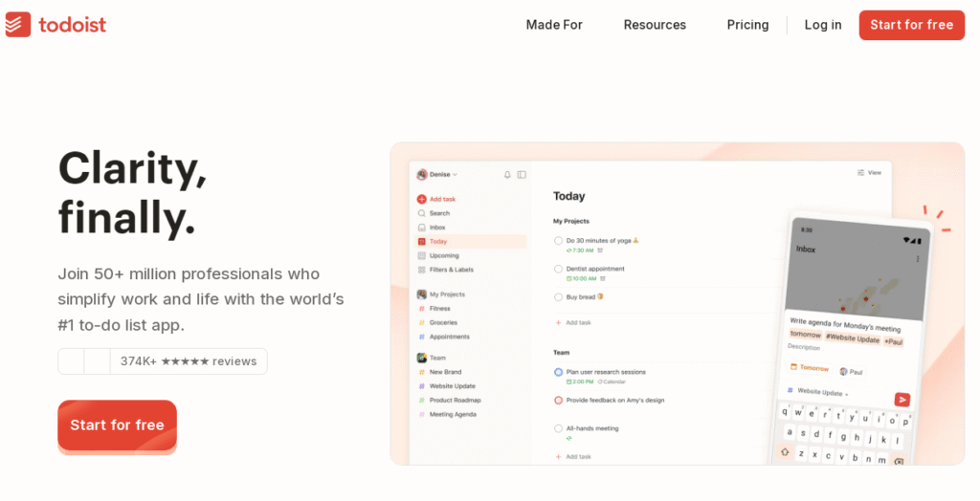Click the Appointments project hash icon
This screenshot has height=501, width=980.
(421, 337)
